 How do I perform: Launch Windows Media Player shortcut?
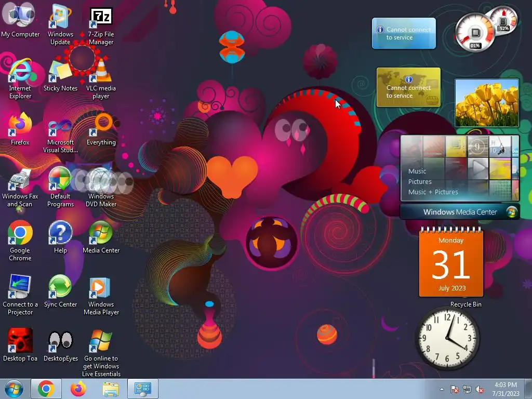101,295
